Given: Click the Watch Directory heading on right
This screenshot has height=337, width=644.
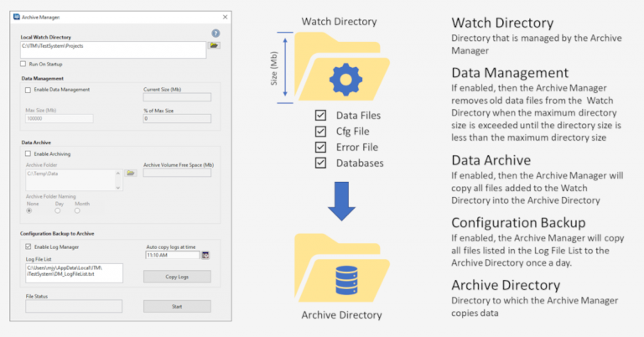Looking at the screenshot, I should point(502,23).
